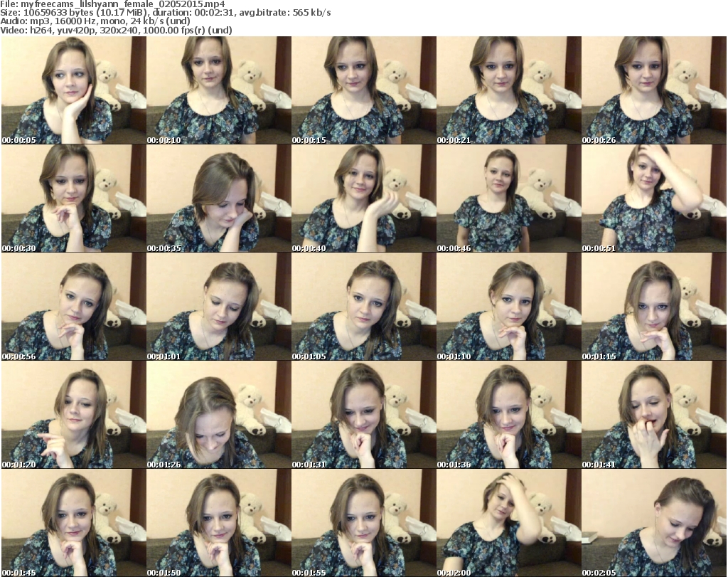The image size is (728, 577).
Task: Select the thumbnail stamped 00:00:10
Action: point(219,90)
